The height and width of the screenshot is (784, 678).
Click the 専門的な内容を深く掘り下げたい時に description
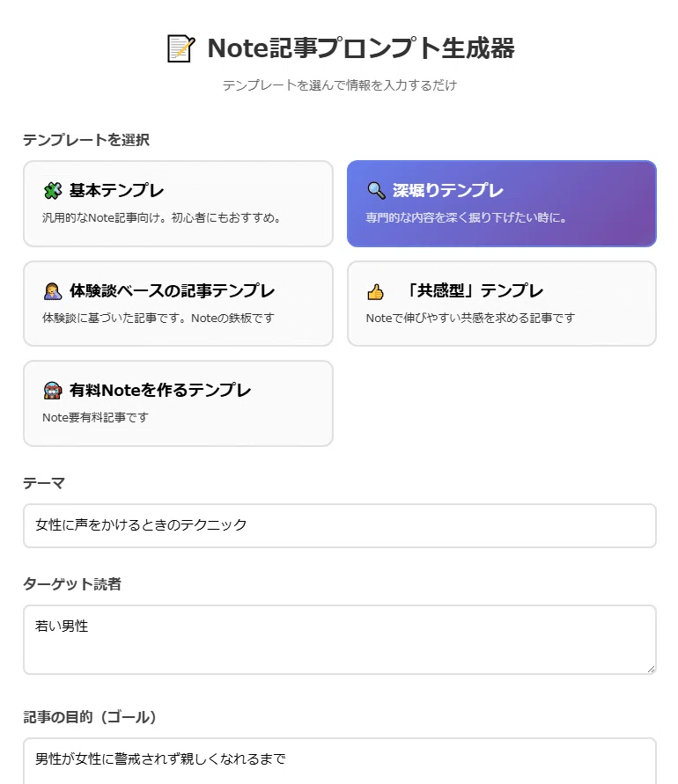(x=467, y=218)
